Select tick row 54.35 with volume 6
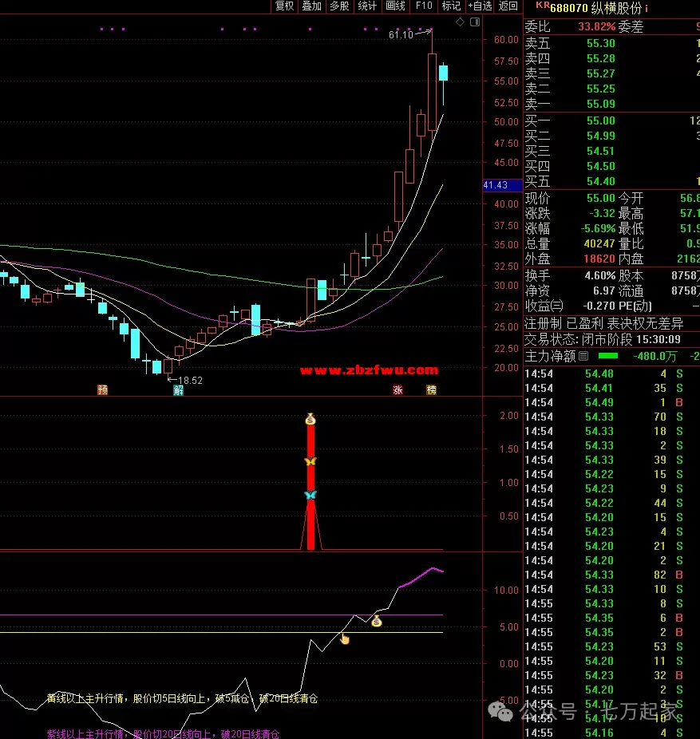The width and height of the screenshot is (700, 739). [x=612, y=618]
